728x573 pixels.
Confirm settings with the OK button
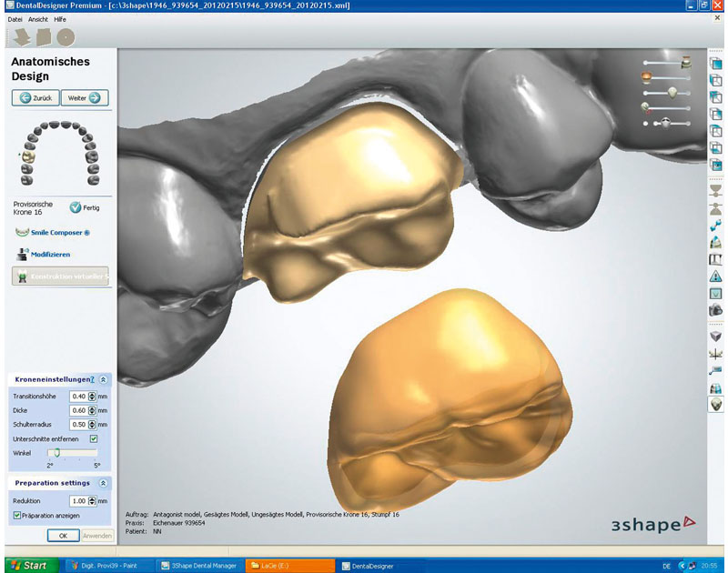[63, 536]
